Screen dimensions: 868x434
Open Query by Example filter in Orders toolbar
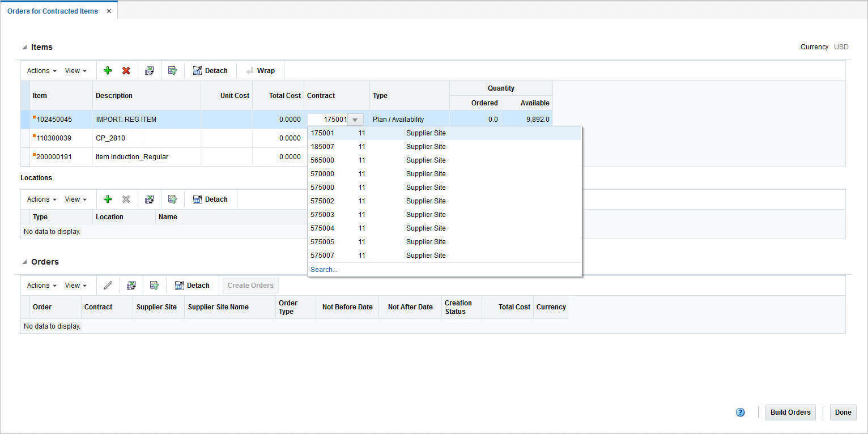pos(154,285)
